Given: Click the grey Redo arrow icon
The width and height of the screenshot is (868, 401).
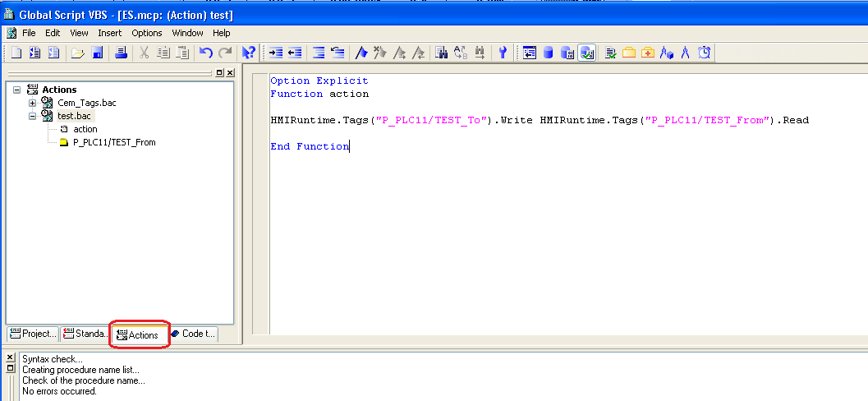Looking at the screenshot, I should [225, 53].
